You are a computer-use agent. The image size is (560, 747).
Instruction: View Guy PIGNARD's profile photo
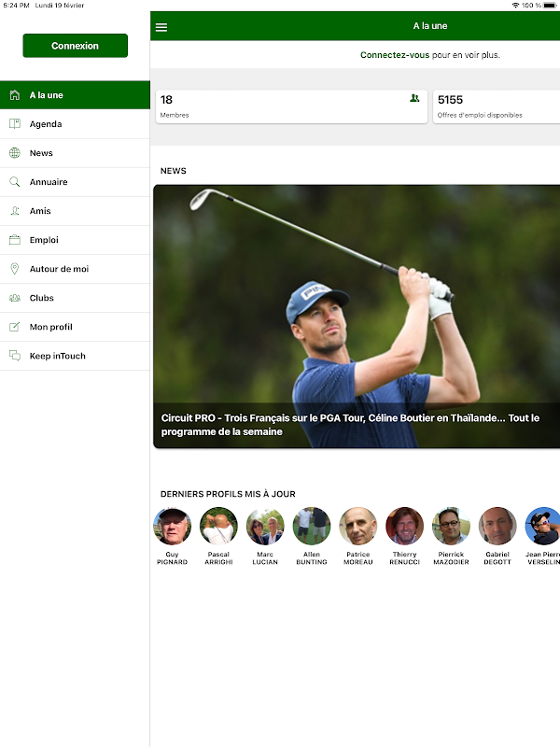pyautogui.click(x=172, y=526)
